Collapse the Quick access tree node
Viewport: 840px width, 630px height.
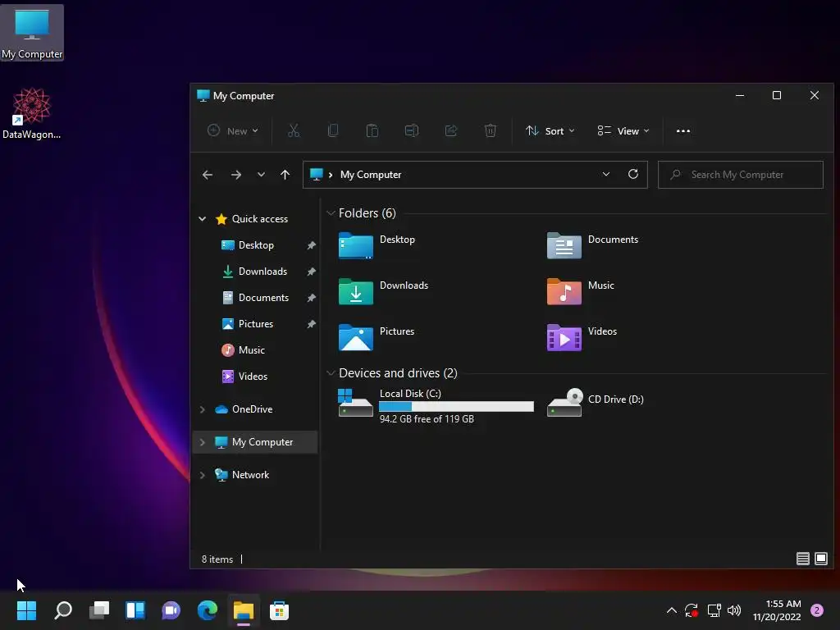point(203,218)
